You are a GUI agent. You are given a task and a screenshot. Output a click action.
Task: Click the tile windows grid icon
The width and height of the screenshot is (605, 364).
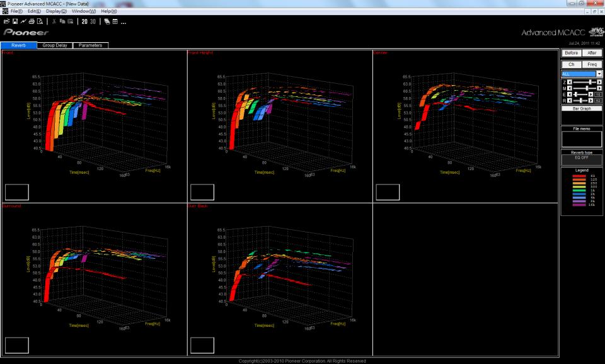click(x=116, y=21)
